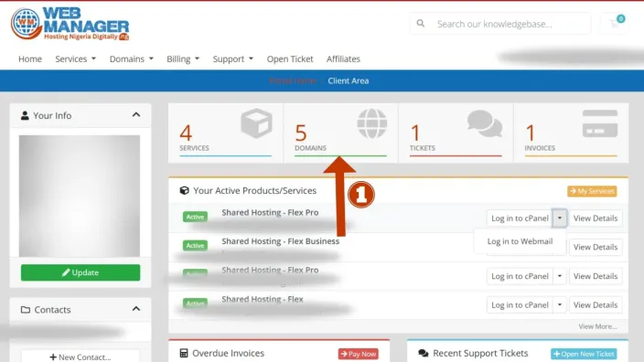644x362 pixels.
Task: Click the Active badge on Flex Business
Action: pos(195,245)
